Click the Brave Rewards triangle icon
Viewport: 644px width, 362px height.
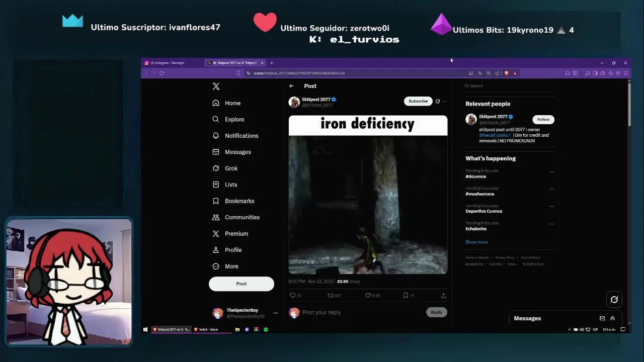[x=515, y=73]
